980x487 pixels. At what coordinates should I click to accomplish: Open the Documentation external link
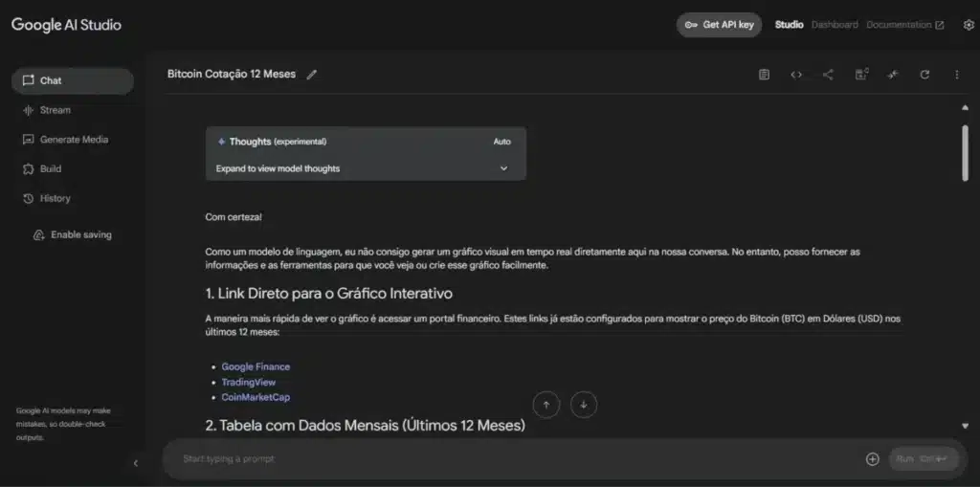pos(905,25)
